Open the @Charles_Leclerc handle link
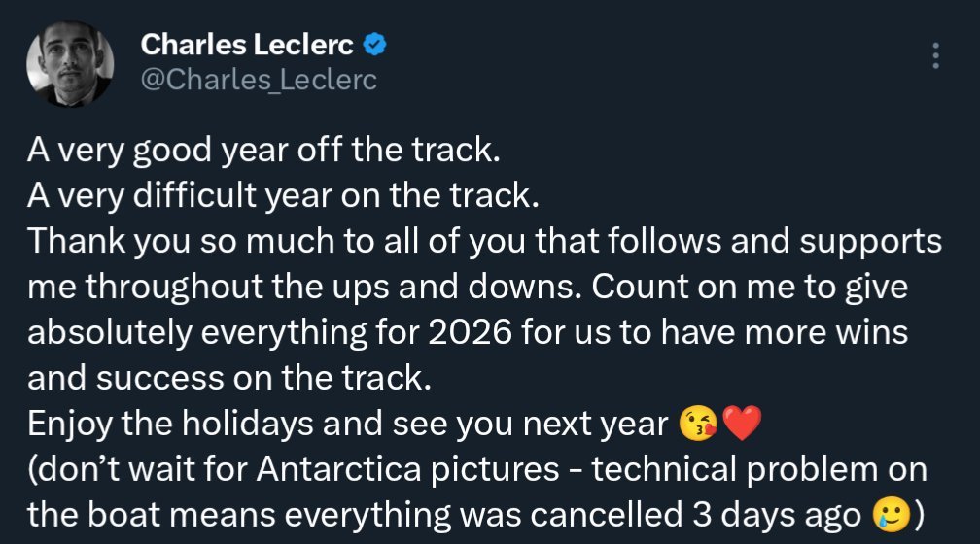The width and height of the screenshot is (980, 544). pos(258,80)
